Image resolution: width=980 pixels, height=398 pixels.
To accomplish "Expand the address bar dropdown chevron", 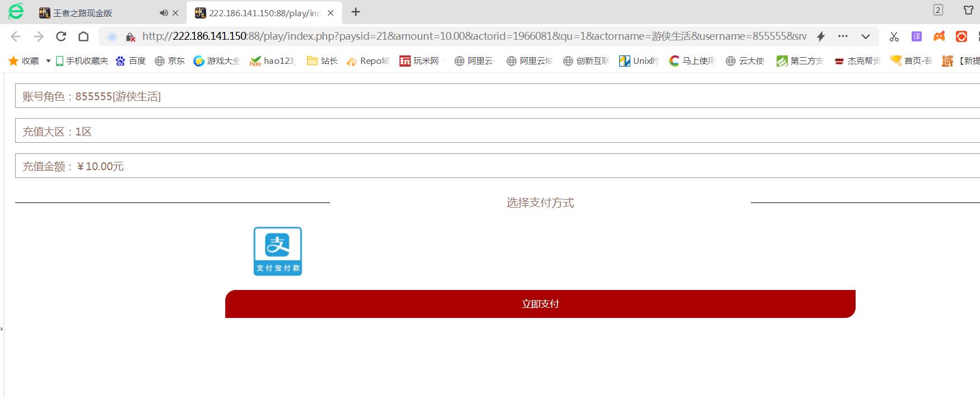I will click(x=865, y=36).
